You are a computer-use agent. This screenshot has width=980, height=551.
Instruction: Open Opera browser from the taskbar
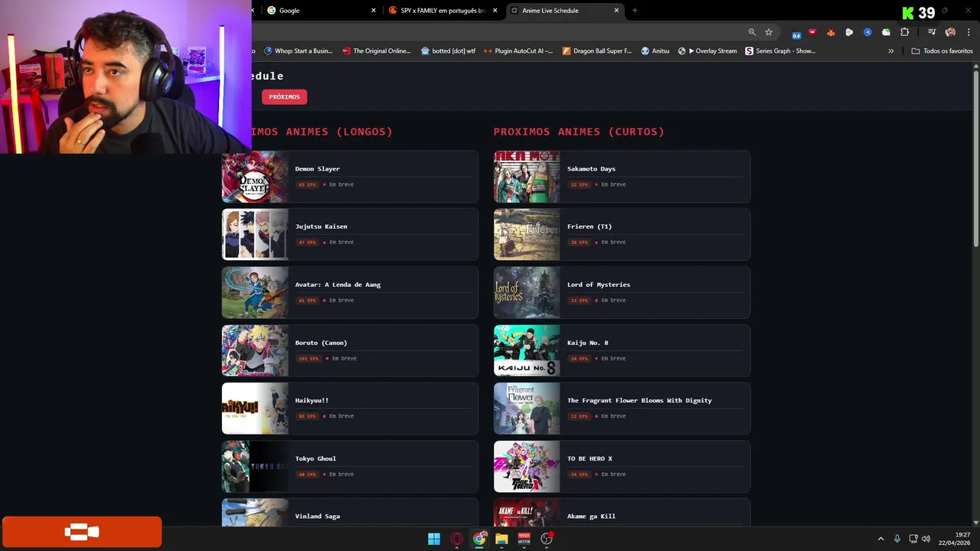457,539
